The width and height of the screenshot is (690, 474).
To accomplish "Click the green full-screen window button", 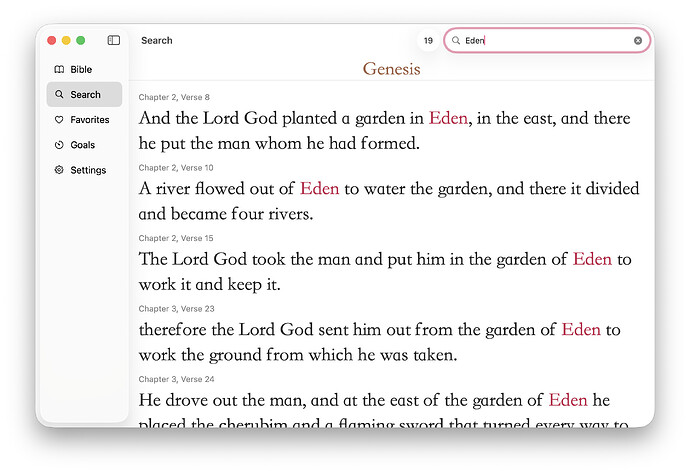I will coord(81,40).
